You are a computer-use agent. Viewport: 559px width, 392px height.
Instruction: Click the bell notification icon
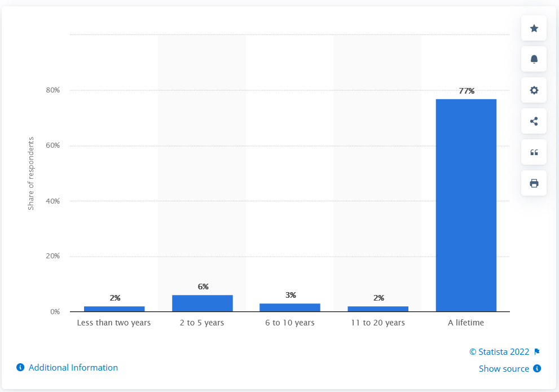534,59
